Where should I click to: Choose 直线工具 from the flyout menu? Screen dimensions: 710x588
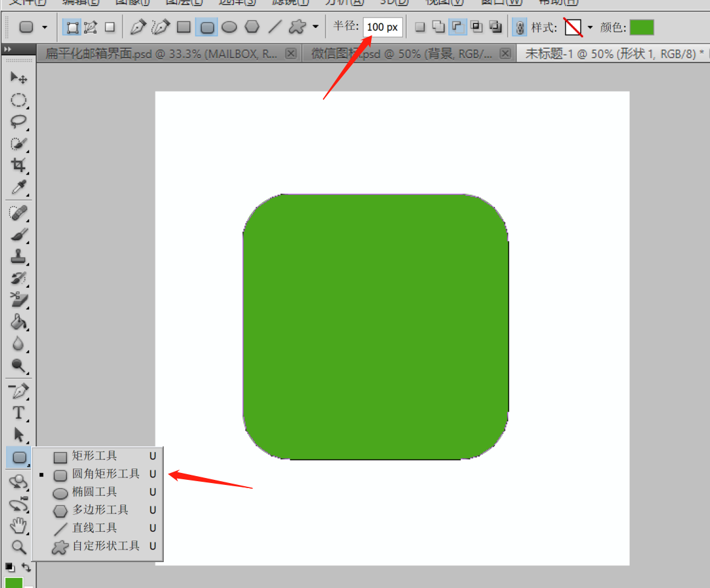[x=98, y=528]
